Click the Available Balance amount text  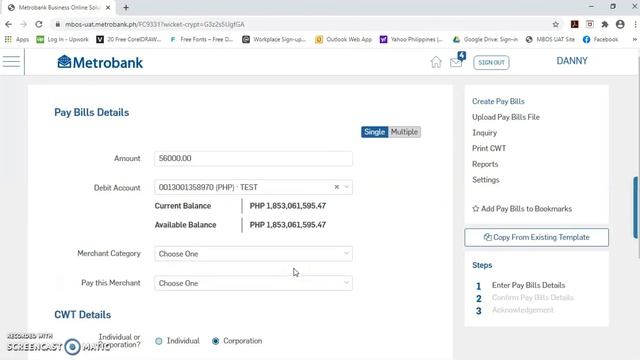288,225
